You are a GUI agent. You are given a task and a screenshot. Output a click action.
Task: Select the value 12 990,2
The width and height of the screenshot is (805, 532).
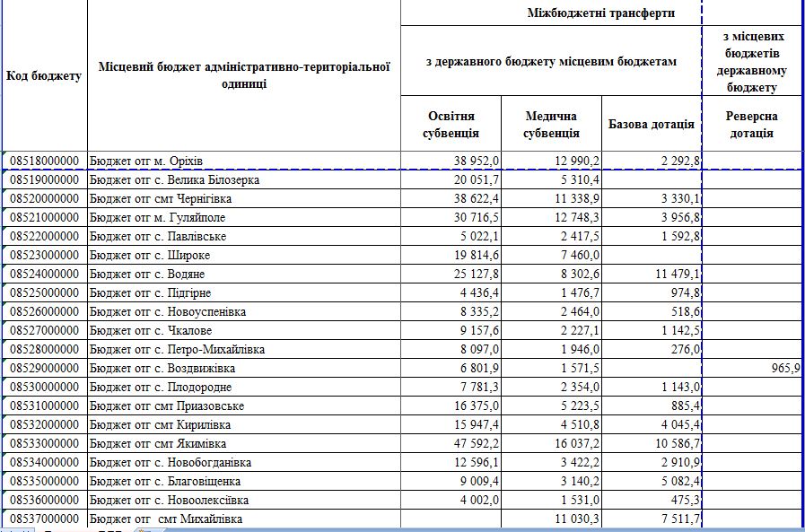[551, 161]
